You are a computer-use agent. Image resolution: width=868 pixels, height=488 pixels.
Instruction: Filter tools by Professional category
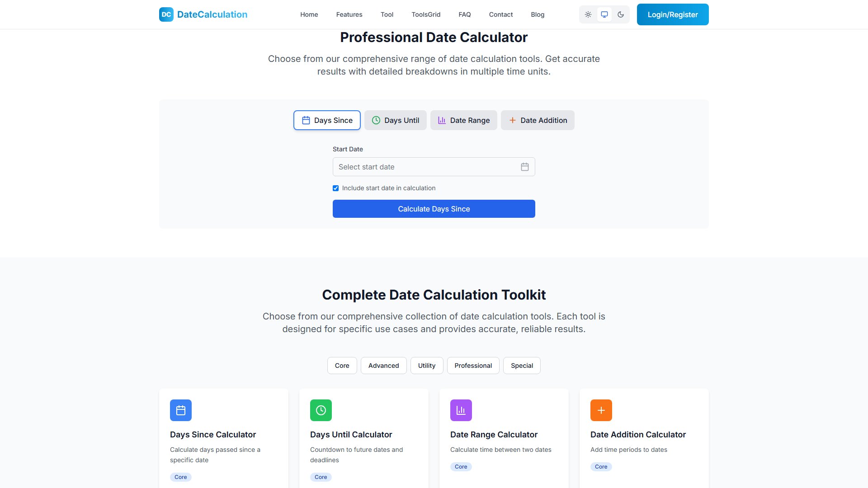[473, 366]
